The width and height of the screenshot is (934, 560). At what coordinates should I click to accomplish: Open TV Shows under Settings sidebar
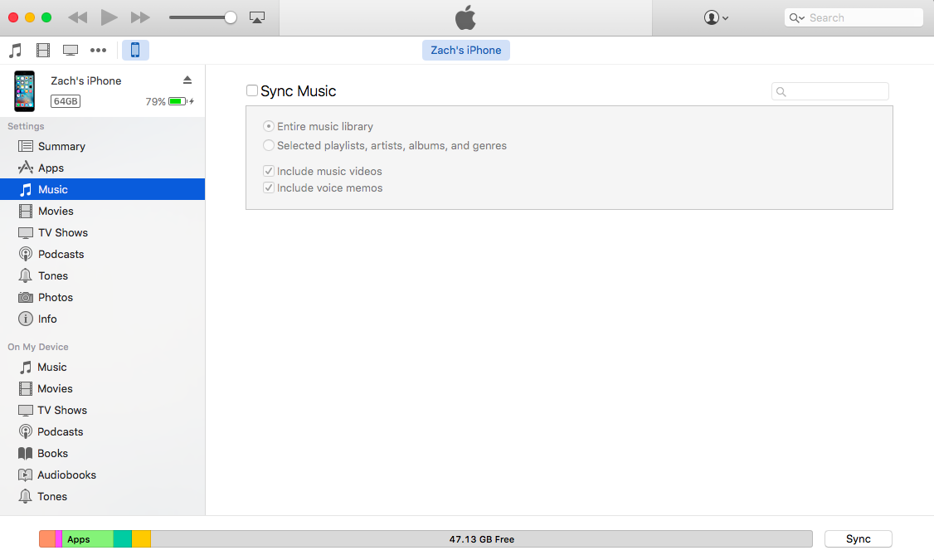(103, 232)
